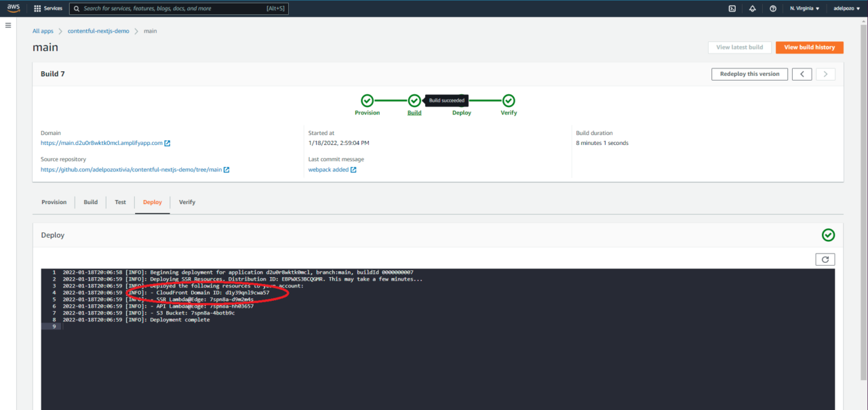Viewport: 868px width, 410px height.
Task: Click the Provision step checkmark circle
Action: (367, 100)
